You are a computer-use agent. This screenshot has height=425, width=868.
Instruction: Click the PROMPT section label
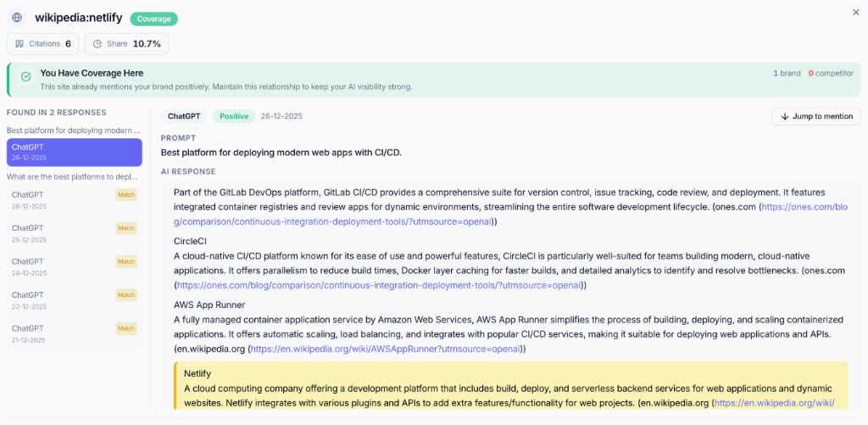[178, 138]
